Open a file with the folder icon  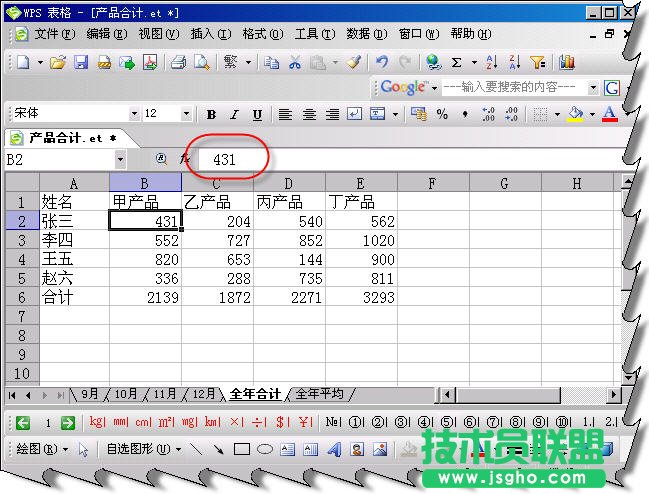[x=58, y=62]
